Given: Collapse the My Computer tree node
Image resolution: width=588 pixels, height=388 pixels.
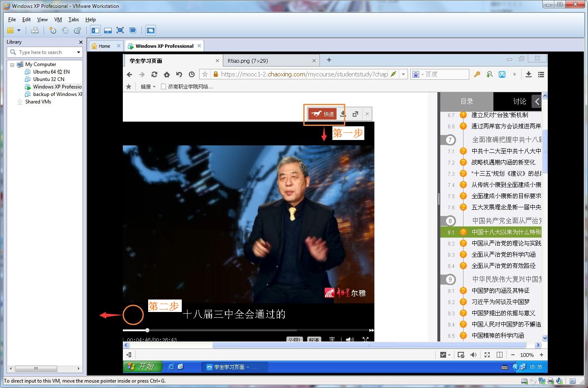Looking at the screenshot, I should point(12,64).
